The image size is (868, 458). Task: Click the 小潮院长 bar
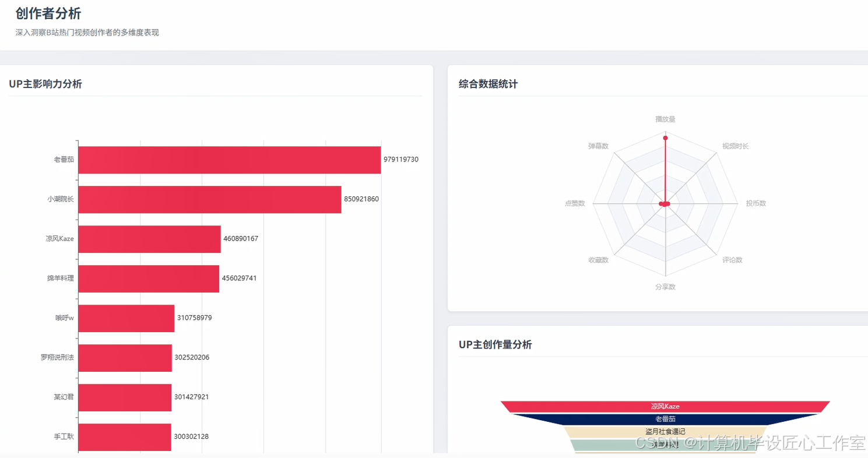pos(210,199)
